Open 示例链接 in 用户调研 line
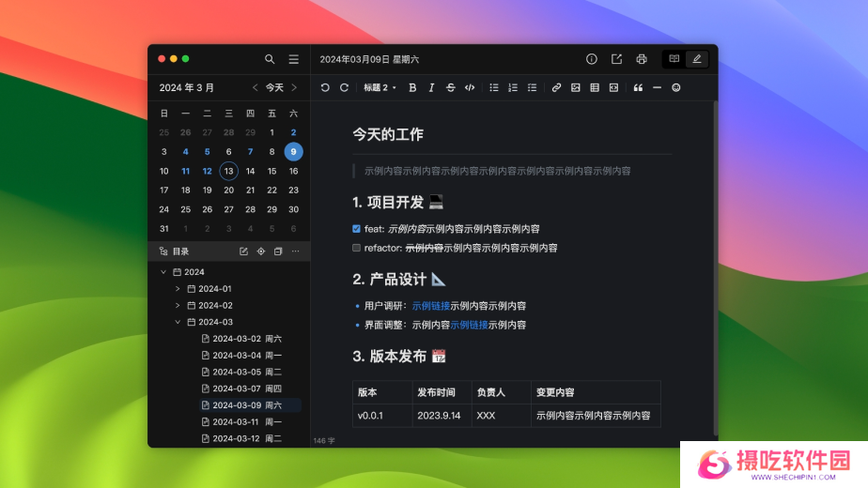Screen dimensions: 868x488 pyautogui.click(x=430, y=305)
